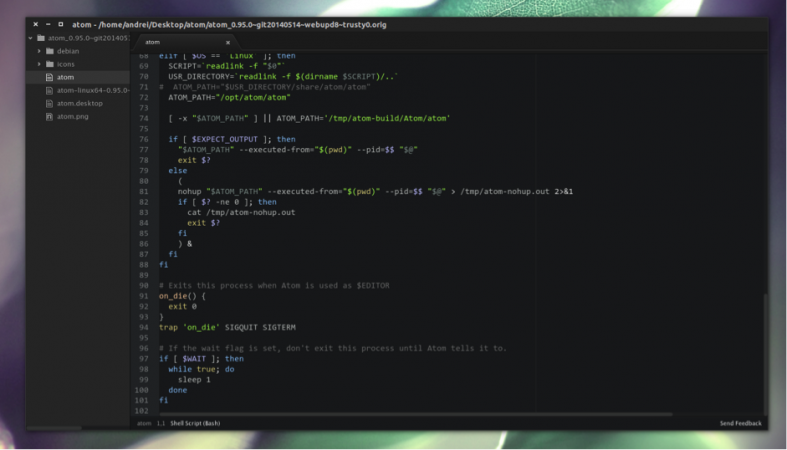Click the atom.png image file icon
This screenshot has height=450, width=787.
(49, 116)
